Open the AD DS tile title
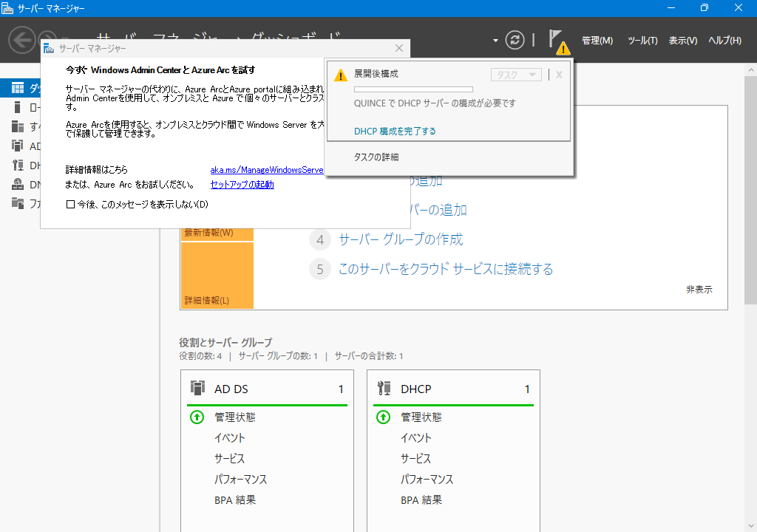The height and width of the screenshot is (532, 757). [231, 389]
